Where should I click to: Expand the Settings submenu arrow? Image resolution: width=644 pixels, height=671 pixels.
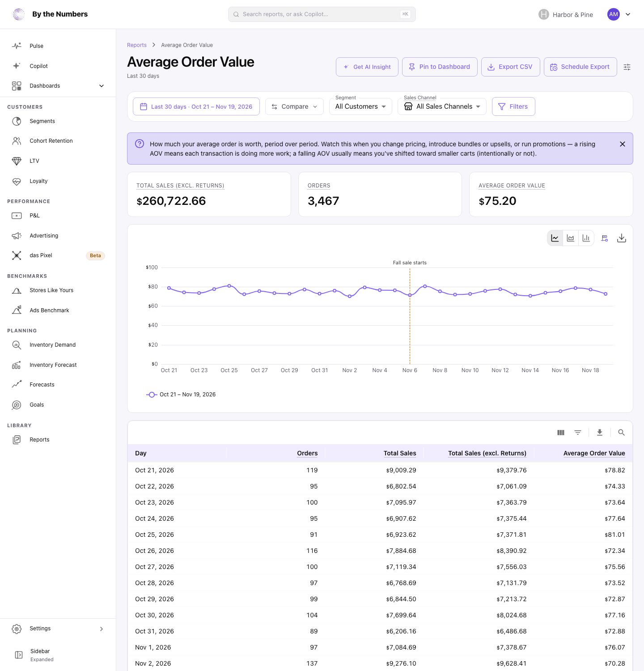point(102,629)
